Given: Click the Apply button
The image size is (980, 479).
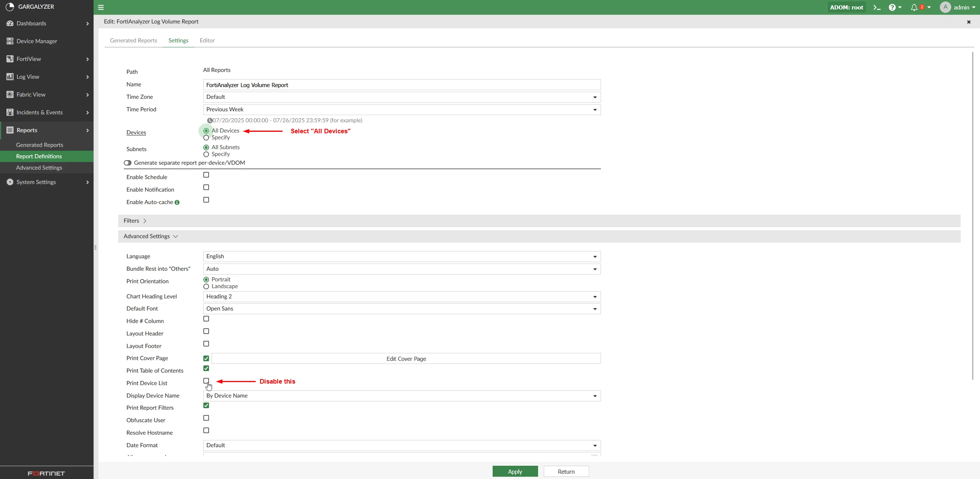Looking at the screenshot, I should click(x=515, y=471).
